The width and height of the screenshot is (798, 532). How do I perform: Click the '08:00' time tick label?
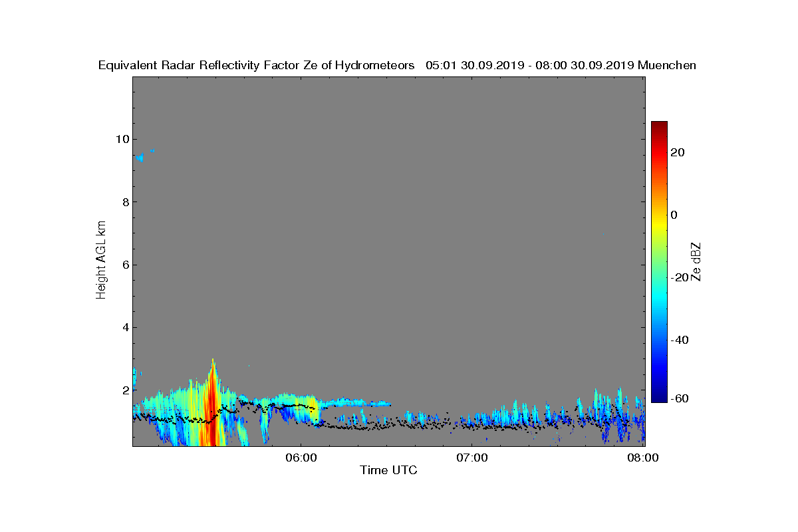[644, 458]
